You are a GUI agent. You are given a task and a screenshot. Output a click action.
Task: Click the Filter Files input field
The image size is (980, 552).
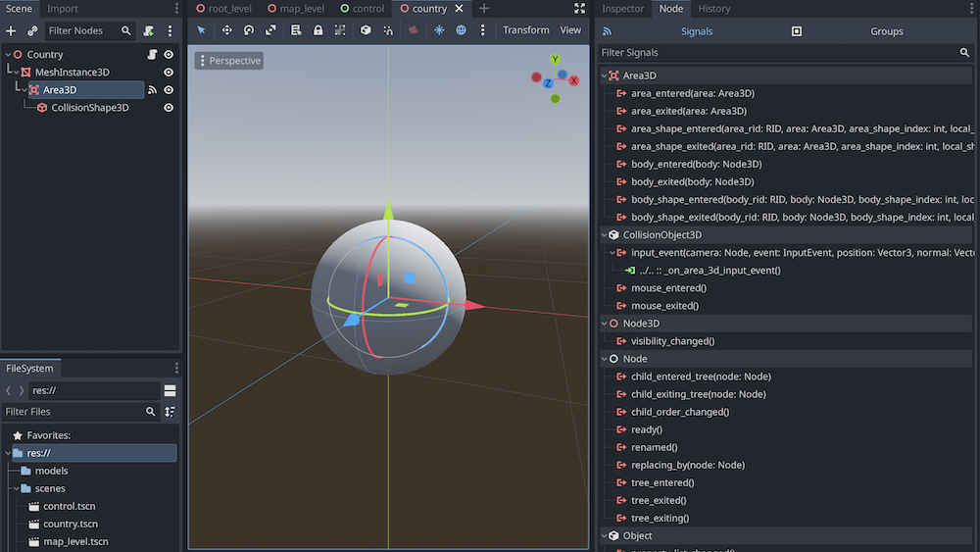pyautogui.click(x=80, y=412)
